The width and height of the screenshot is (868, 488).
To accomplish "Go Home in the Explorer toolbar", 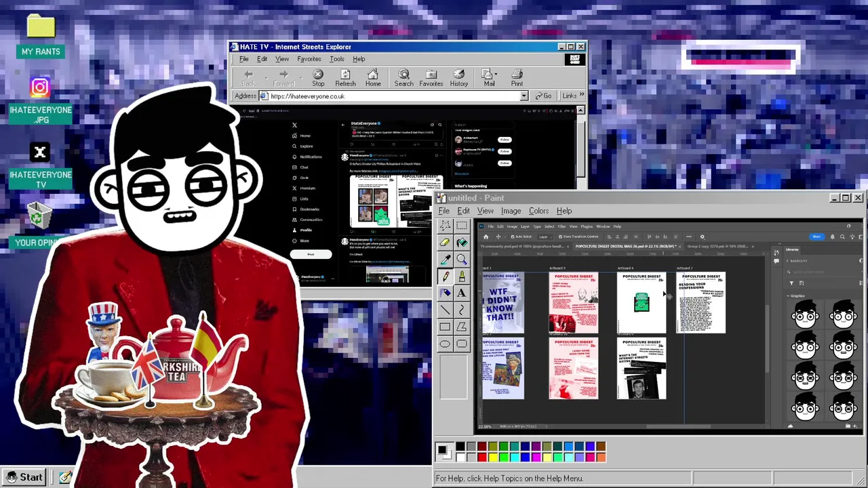I will [x=373, y=78].
